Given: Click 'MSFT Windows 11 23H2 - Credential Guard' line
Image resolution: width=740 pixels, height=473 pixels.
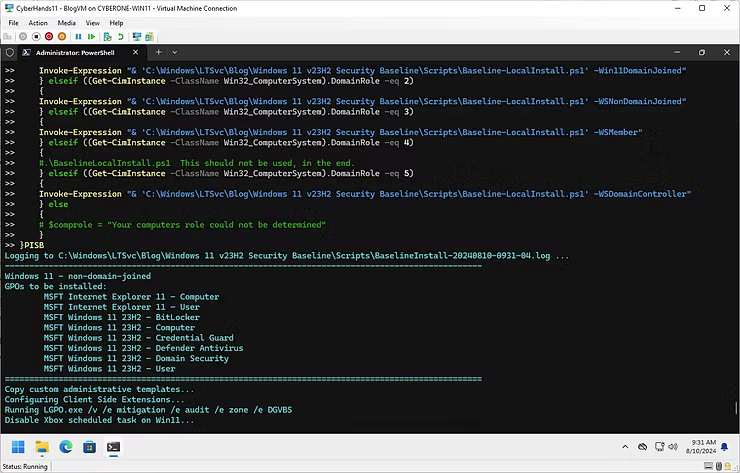Looking at the screenshot, I should click(139, 338).
